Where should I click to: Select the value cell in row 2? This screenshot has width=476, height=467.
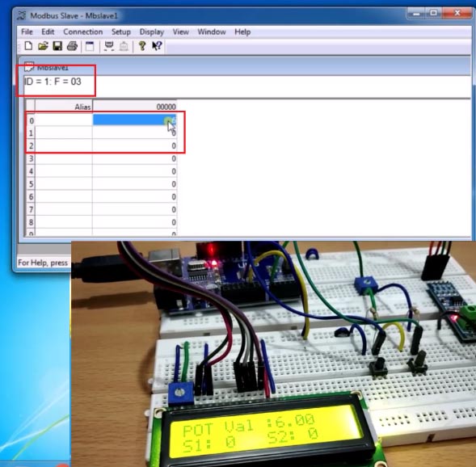[x=134, y=145]
